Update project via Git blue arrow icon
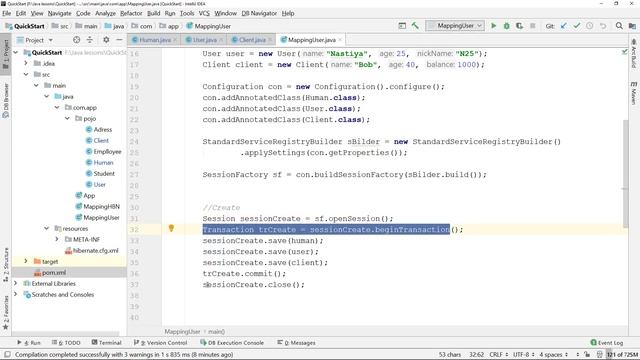 click(x=564, y=26)
